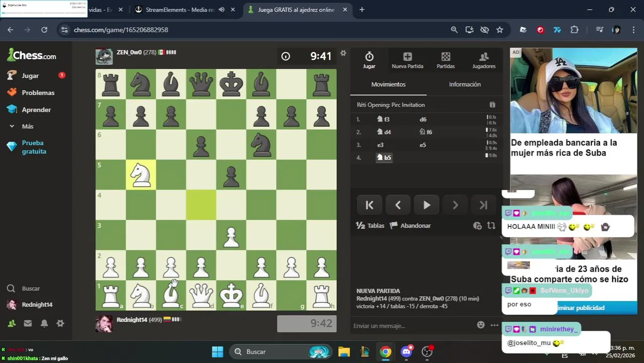Step forward one move
644x363 pixels.
(x=455, y=205)
